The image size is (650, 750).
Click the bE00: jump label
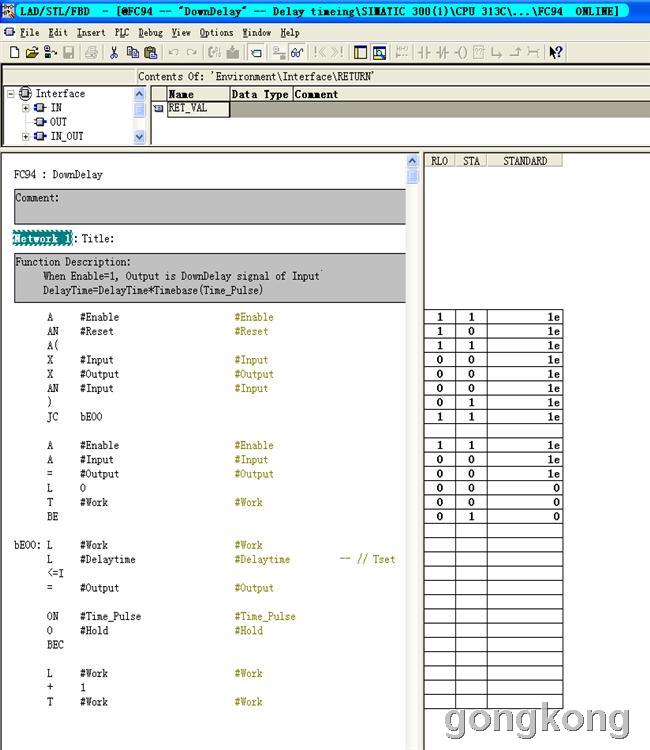pos(27,545)
